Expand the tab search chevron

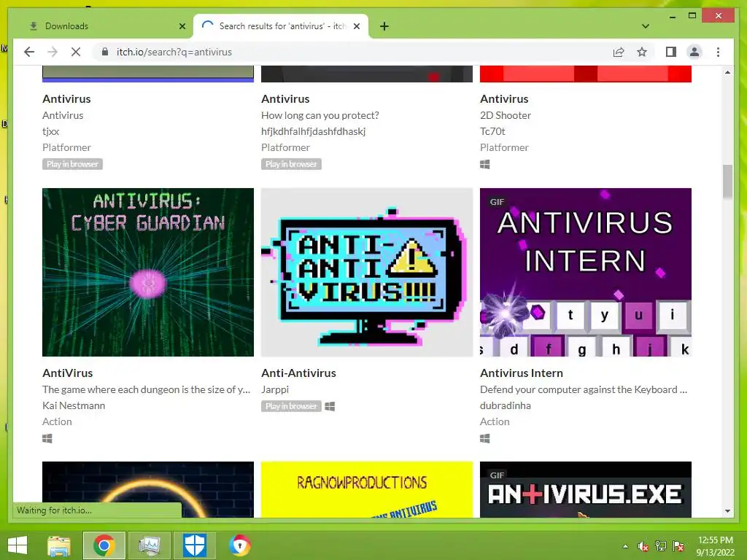click(x=646, y=26)
